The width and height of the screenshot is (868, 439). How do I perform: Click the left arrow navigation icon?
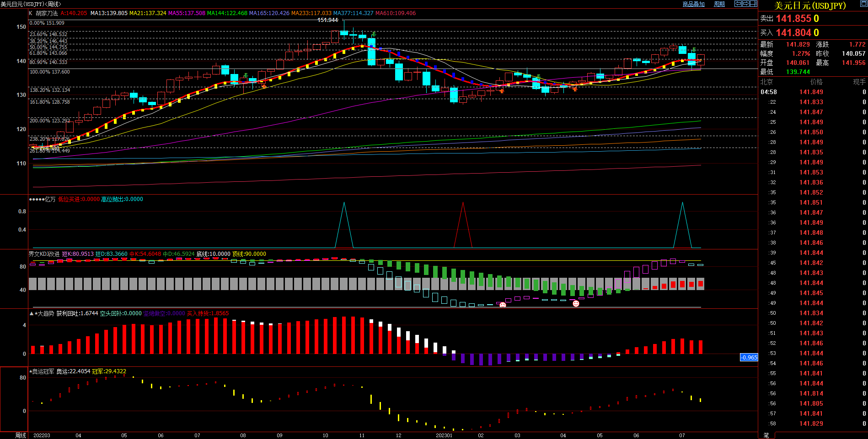[x=738, y=4]
